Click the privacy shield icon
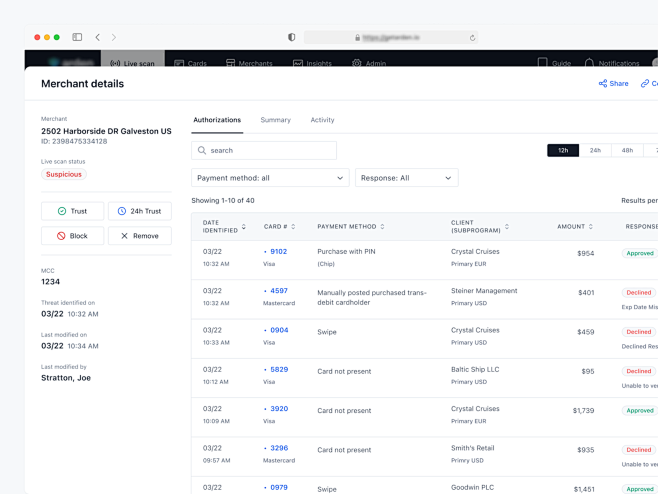This screenshot has width=658, height=494. click(291, 37)
